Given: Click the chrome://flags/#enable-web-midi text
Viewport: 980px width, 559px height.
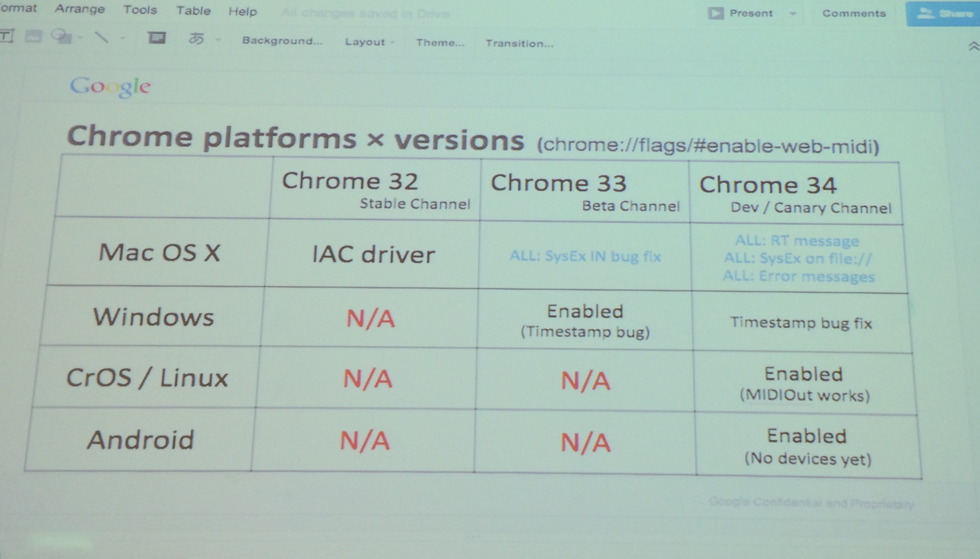Looking at the screenshot, I should (708, 146).
